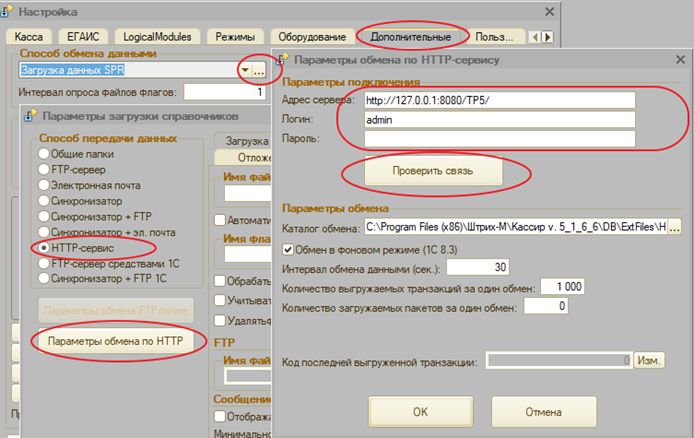Screen dimensions: 694x438
Task: Select Общие папки transfer method
Action: tap(43, 154)
